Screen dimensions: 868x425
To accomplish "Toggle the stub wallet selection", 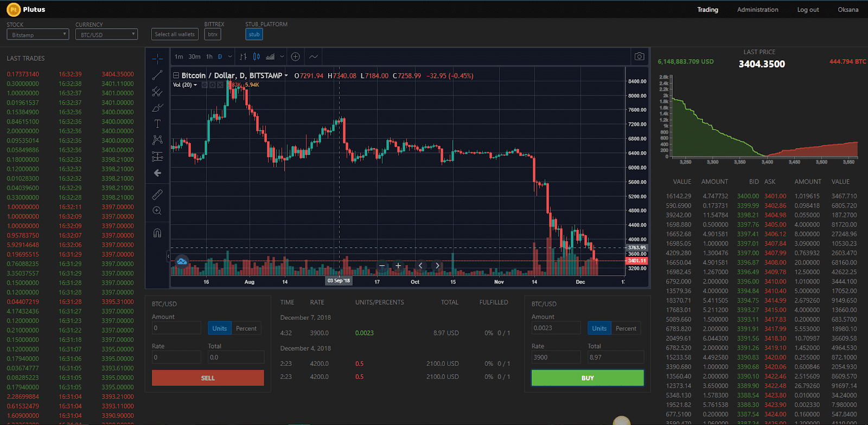I will 254,34.
